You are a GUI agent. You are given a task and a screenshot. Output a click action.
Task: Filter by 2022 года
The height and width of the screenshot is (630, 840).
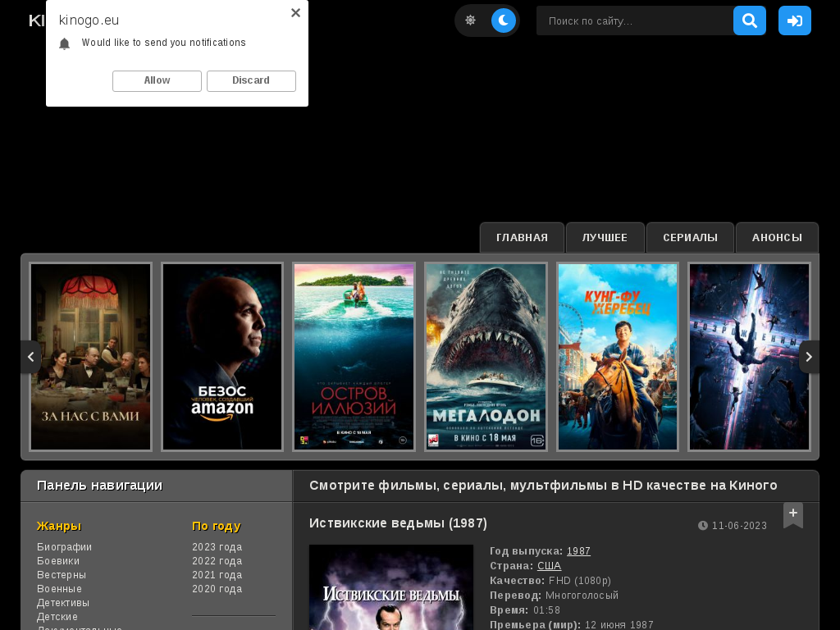click(217, 561)
